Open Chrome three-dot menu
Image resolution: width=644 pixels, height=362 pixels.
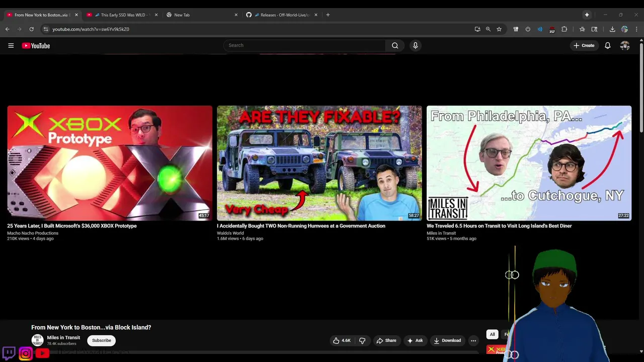click(x=636, y=29)
